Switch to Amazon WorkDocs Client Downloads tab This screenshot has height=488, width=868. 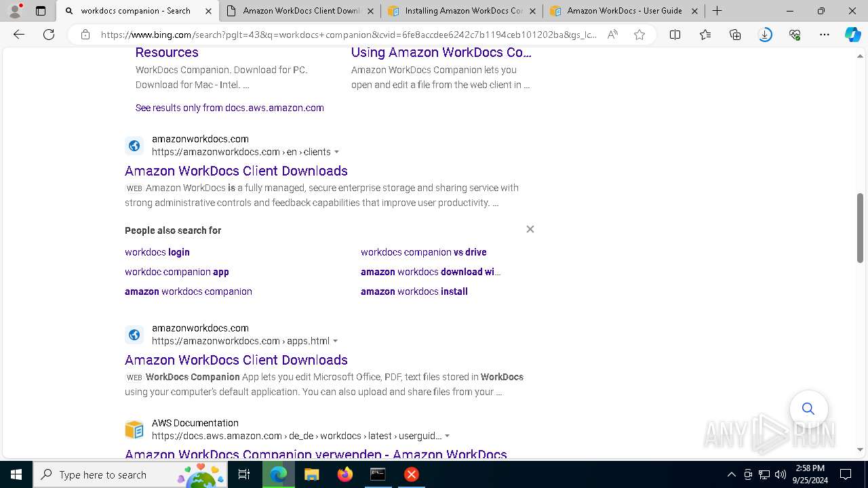pos(299,11)
